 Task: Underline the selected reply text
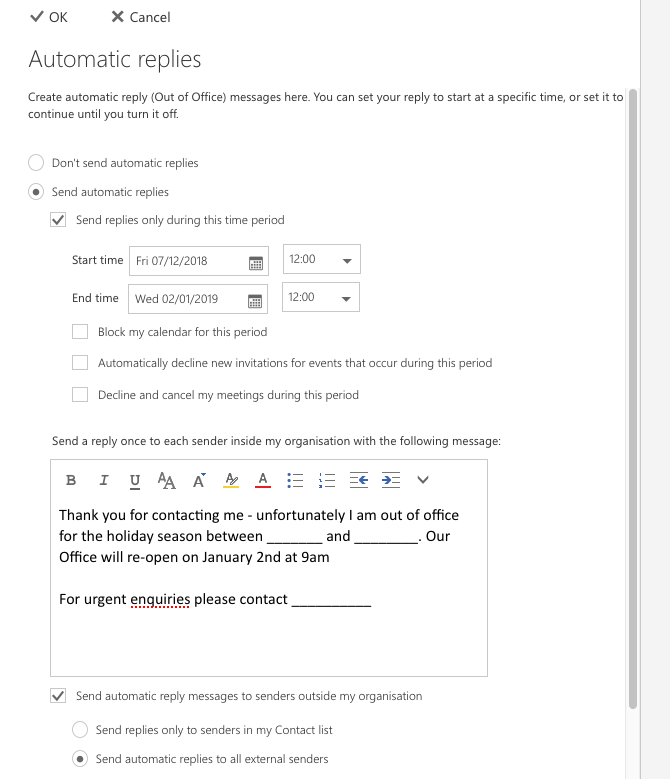point(135,481)
